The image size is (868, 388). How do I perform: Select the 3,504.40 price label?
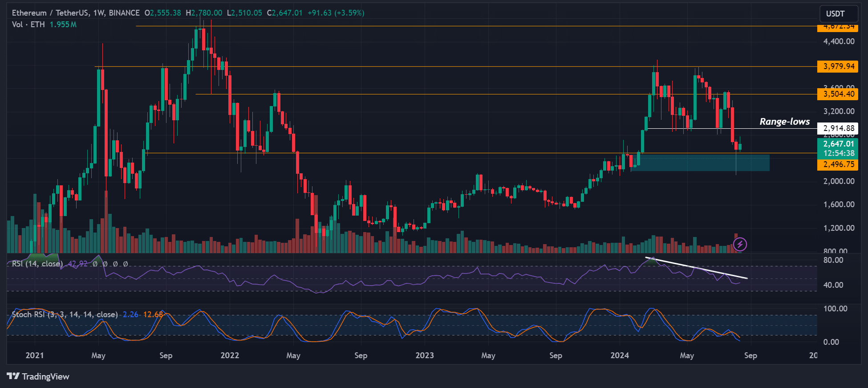coord(838,94)
